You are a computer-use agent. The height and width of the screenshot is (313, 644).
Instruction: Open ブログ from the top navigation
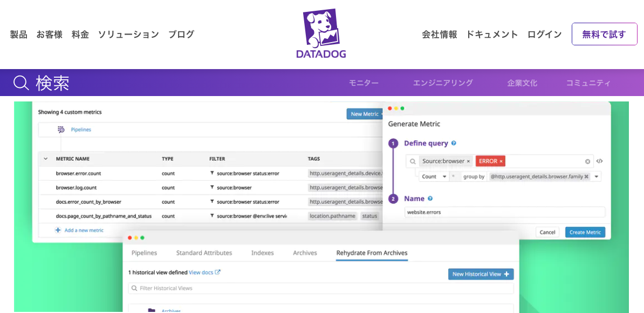(x=181, y=35)
